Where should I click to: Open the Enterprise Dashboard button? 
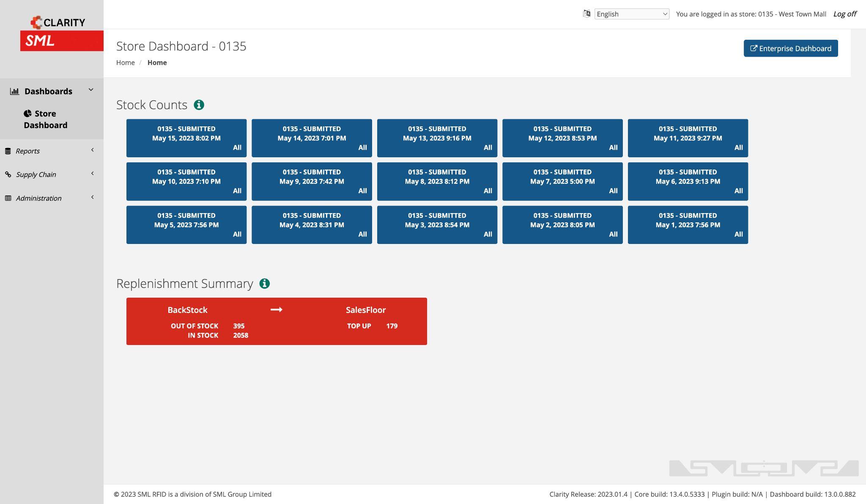coord(790,48)
